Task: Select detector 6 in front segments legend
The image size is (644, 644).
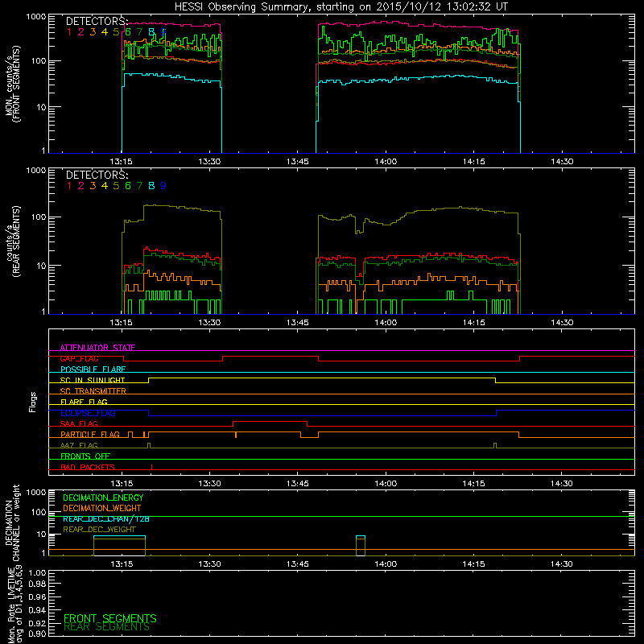Action: (128, 31)
